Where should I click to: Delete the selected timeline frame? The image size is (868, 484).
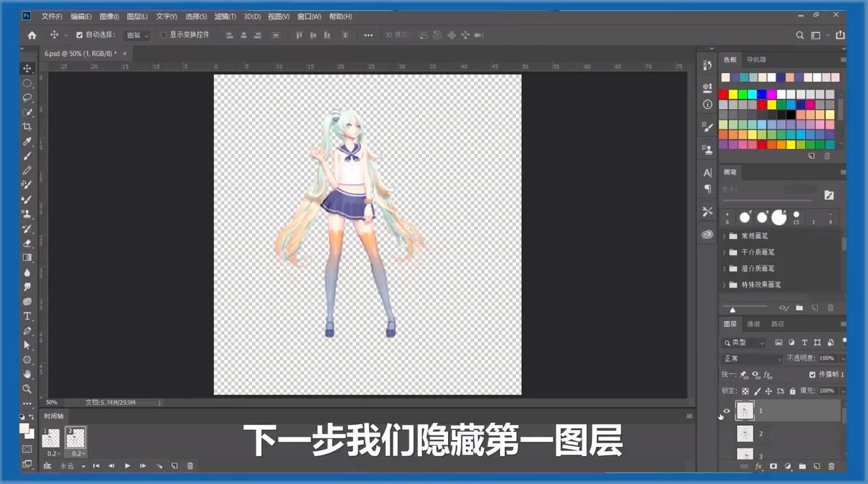click(x=190, y=466)
